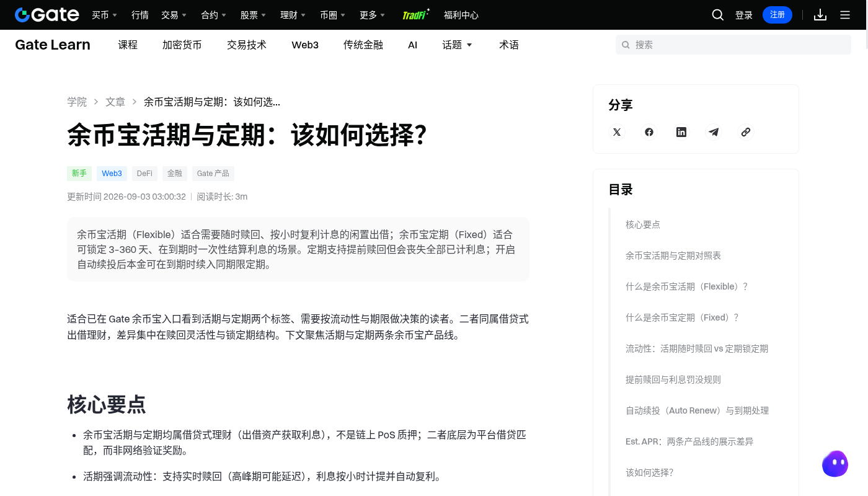The width and height of the screenshot is (868, 496).
Task: Click the Gate logo in the header
Action: click(x=47, y=15)
